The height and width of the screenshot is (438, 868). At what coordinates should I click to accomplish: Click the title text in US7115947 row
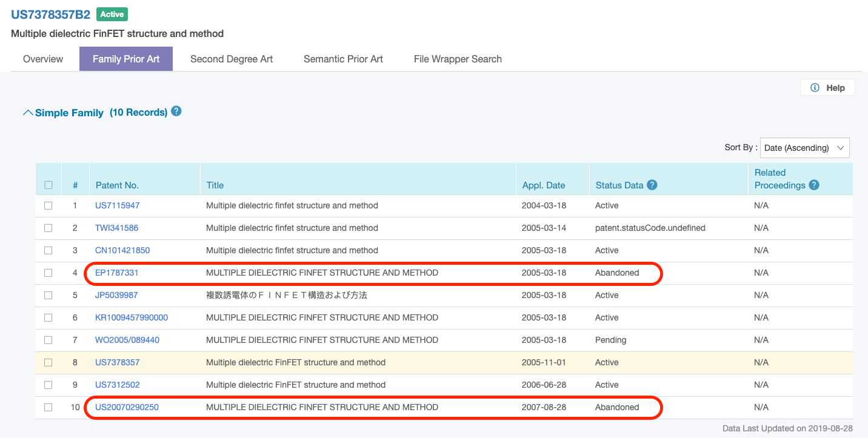(292, 205)
